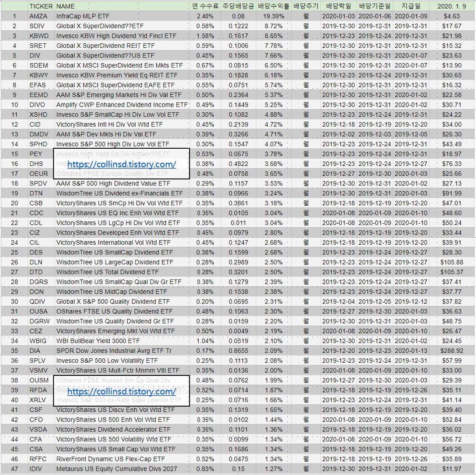Viewport: 476px width, 475px height.
Task: Select the 연 수수료 column header
Action: (205, 6)
